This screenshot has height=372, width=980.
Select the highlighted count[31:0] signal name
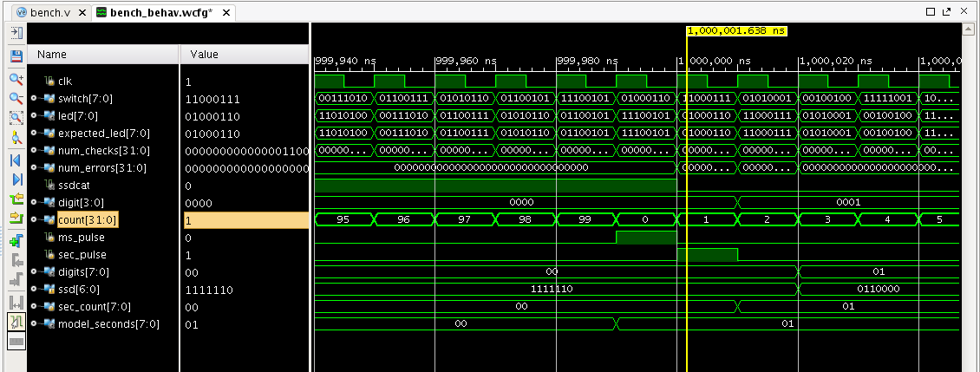click(86, 220)
